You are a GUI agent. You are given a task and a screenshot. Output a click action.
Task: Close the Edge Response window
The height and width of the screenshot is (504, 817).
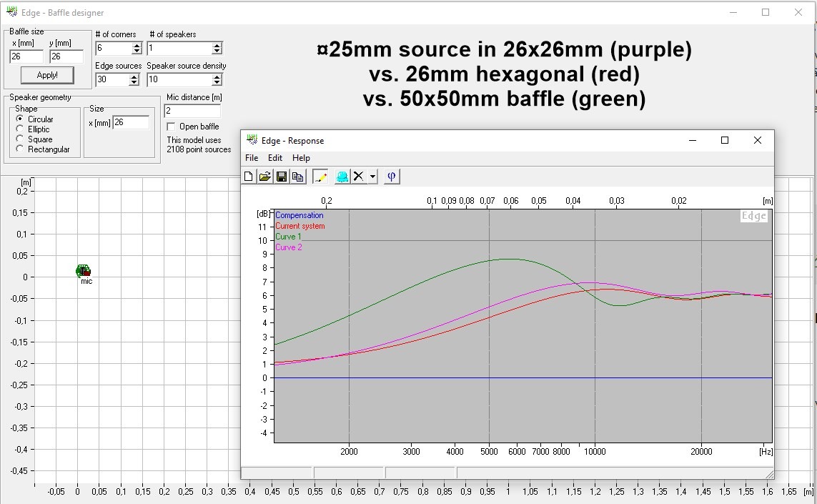pyautogui.click(x=758, y=140)
